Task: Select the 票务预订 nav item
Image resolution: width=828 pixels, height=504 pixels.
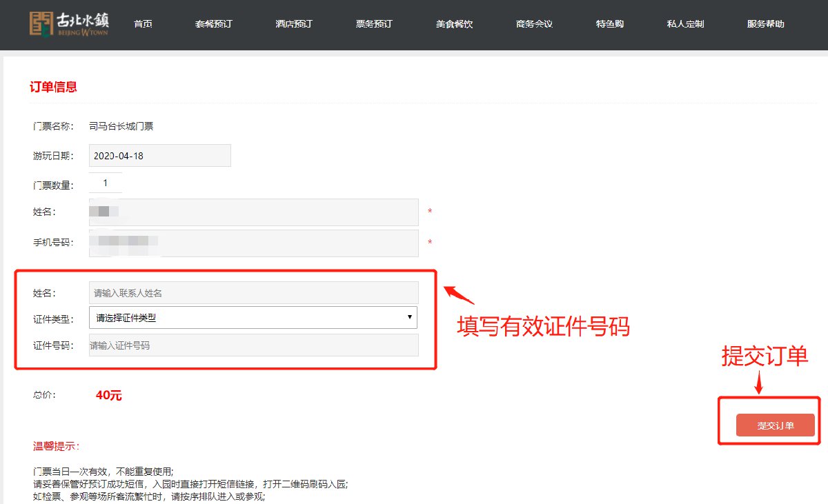Action: point(374,23)
